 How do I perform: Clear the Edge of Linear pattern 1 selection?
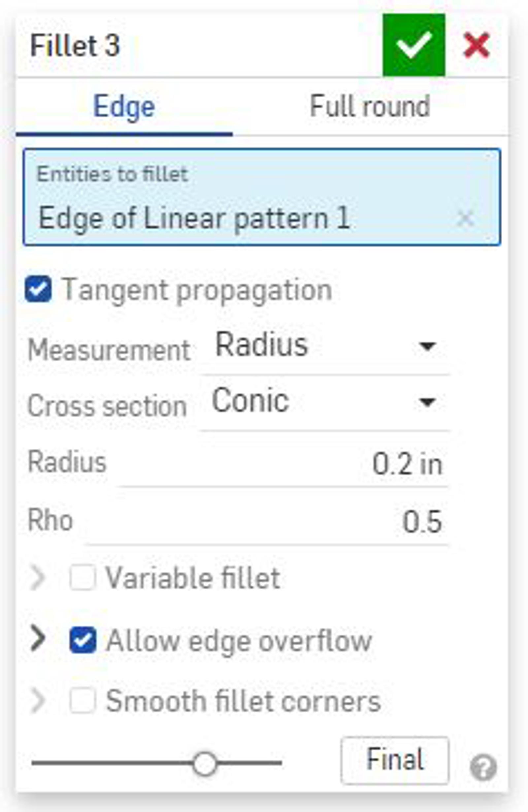click(465, 218)
